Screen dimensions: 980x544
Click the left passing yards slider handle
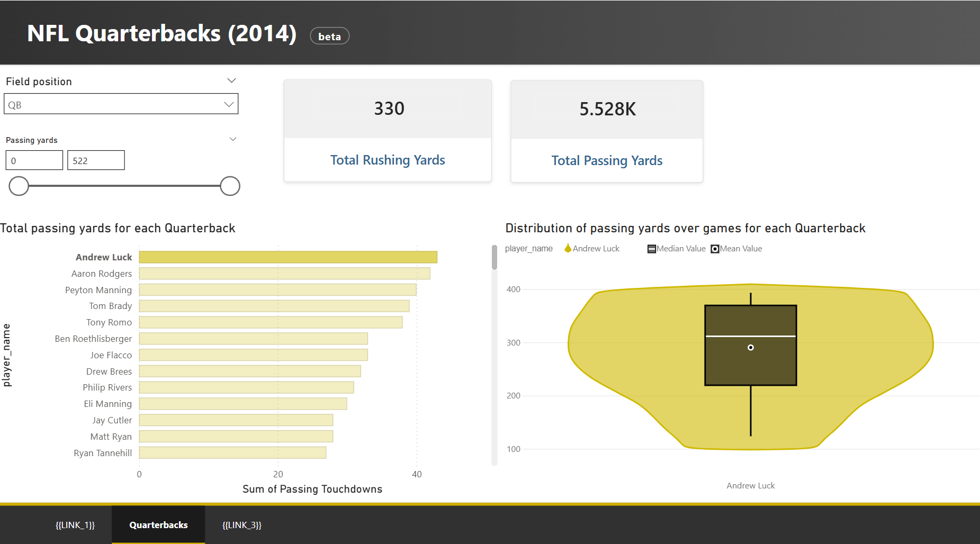pos(19,186)
